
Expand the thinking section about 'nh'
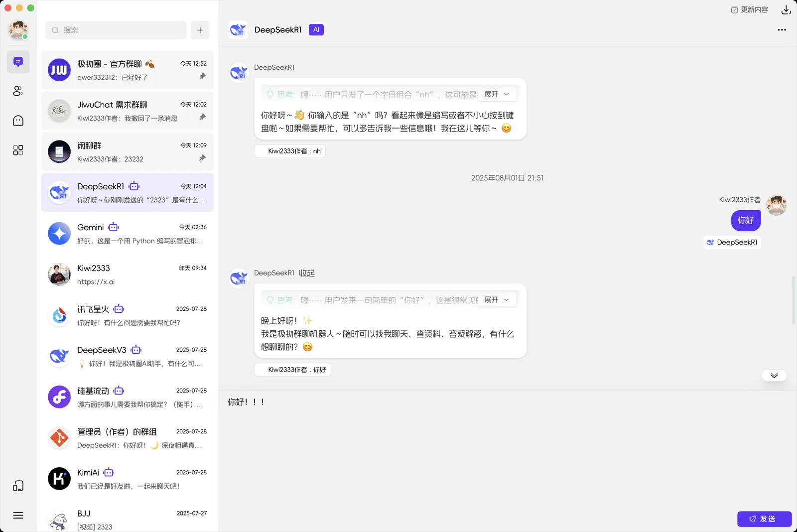497,94
